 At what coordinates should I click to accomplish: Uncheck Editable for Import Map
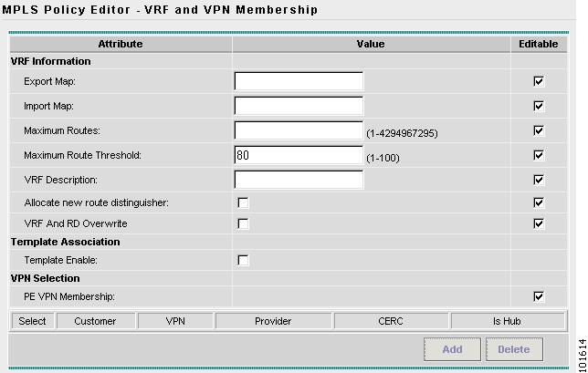pos(539,106)
